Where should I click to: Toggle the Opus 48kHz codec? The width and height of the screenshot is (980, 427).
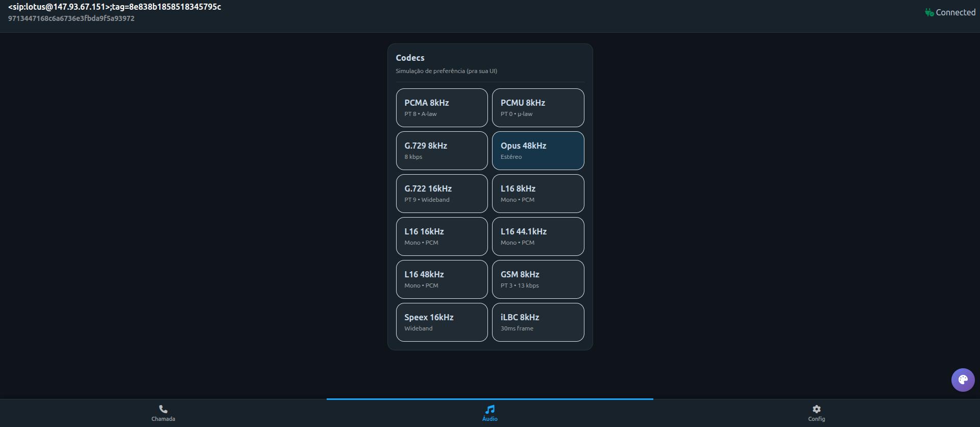(x=538, y=151)
